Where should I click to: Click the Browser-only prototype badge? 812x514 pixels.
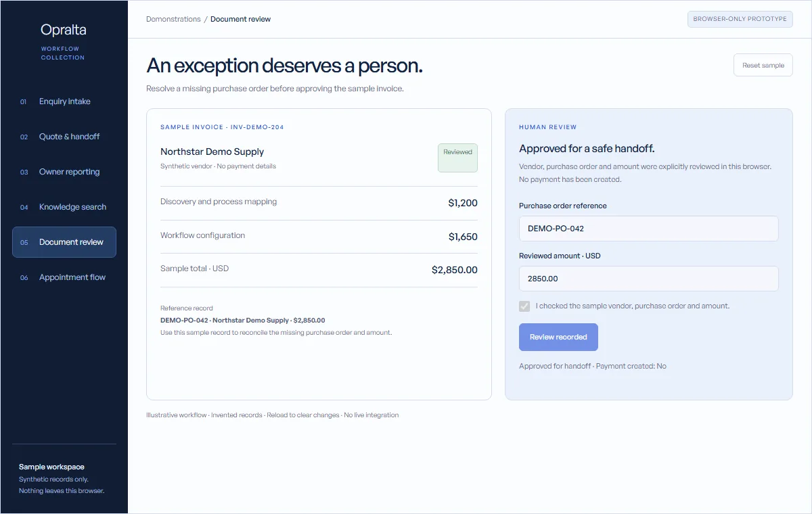click(x=740, y=19)
